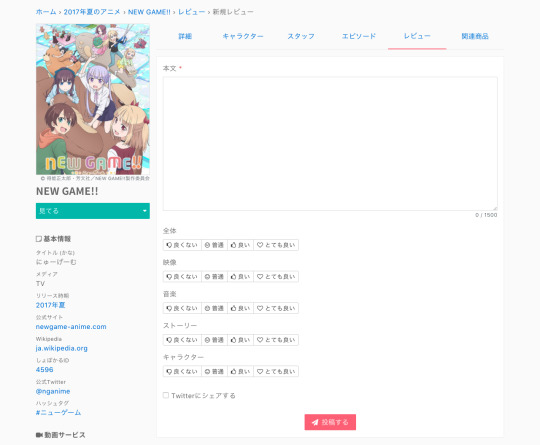The image size is (540, 445).
Task: Click the にゅーげーむ kana title text
Action: (56, 262)
